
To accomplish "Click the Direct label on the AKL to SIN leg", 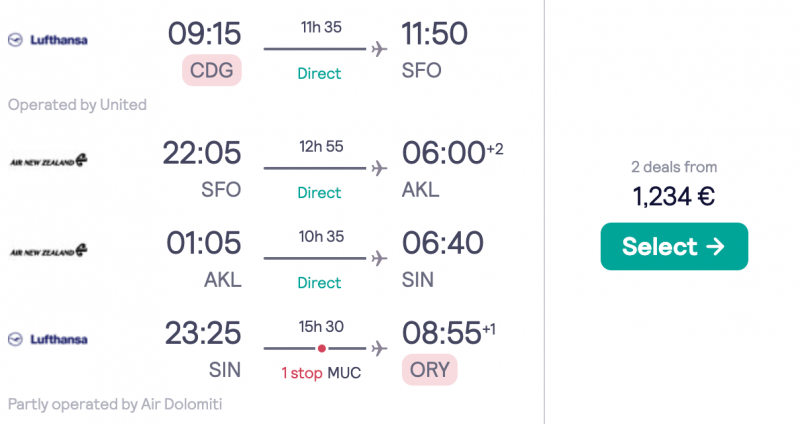I will [319, 283].
